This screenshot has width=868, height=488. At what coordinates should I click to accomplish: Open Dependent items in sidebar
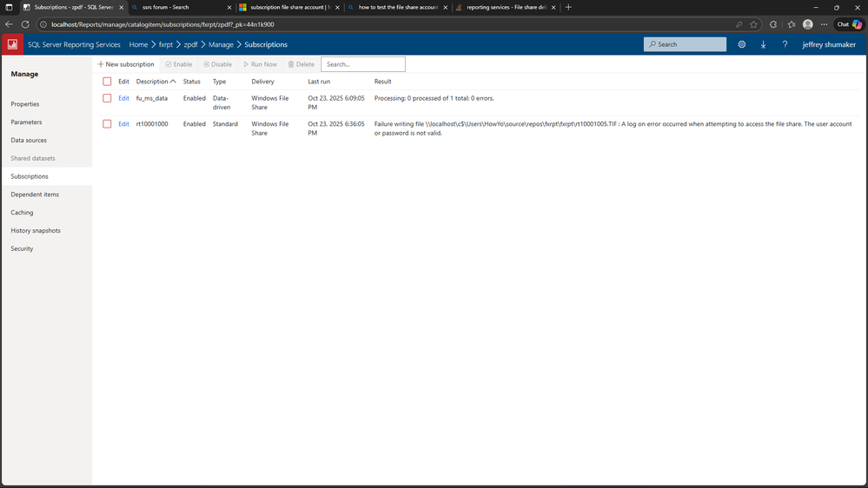[35, 195]
